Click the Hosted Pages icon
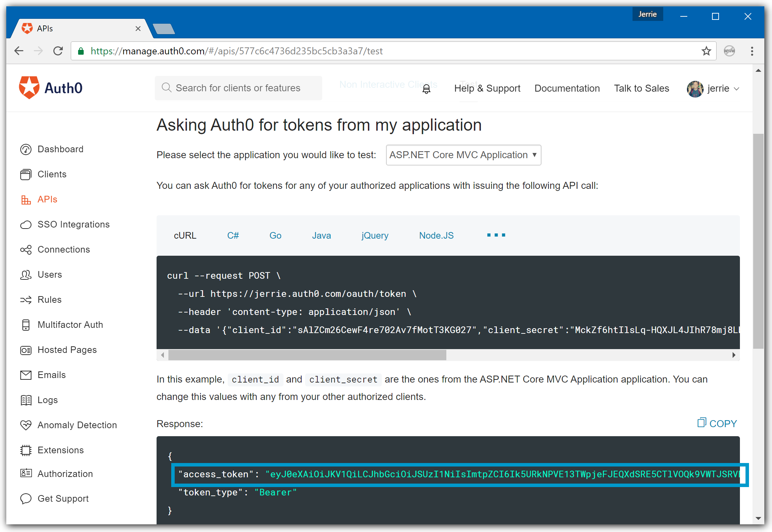 26,350
